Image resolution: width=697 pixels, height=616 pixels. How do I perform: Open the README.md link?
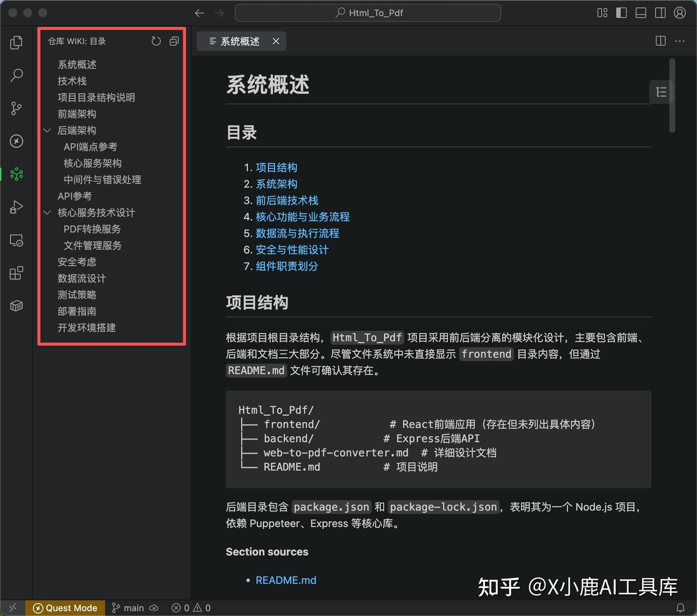pos(286,580)
